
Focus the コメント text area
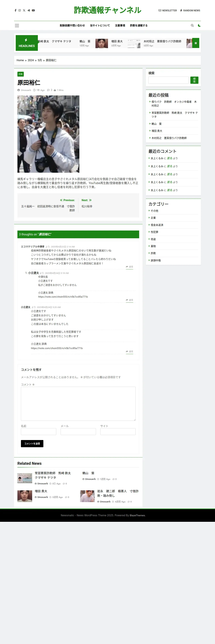78,404
